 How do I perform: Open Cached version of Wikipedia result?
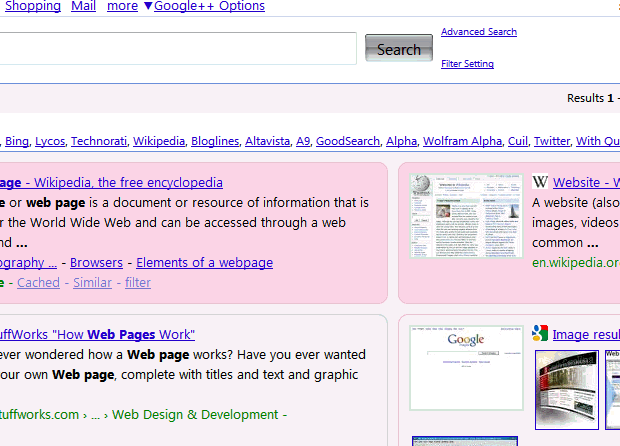[38, 283]
